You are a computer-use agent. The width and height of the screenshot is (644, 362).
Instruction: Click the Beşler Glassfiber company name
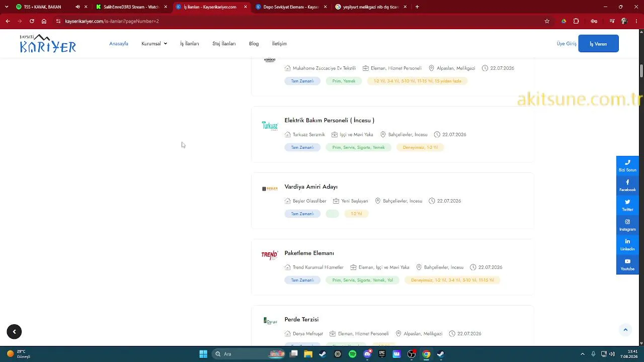point(309,201)
